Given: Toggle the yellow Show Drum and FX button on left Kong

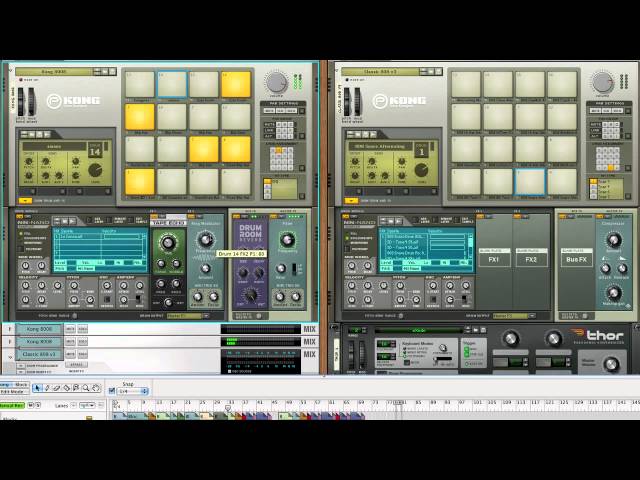Looking at the screenshot, I should pyautogui.click(x=25, y=200).
